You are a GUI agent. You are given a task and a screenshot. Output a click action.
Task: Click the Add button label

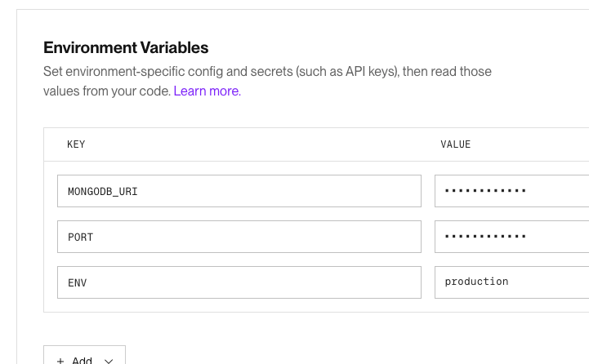point(82,360)
